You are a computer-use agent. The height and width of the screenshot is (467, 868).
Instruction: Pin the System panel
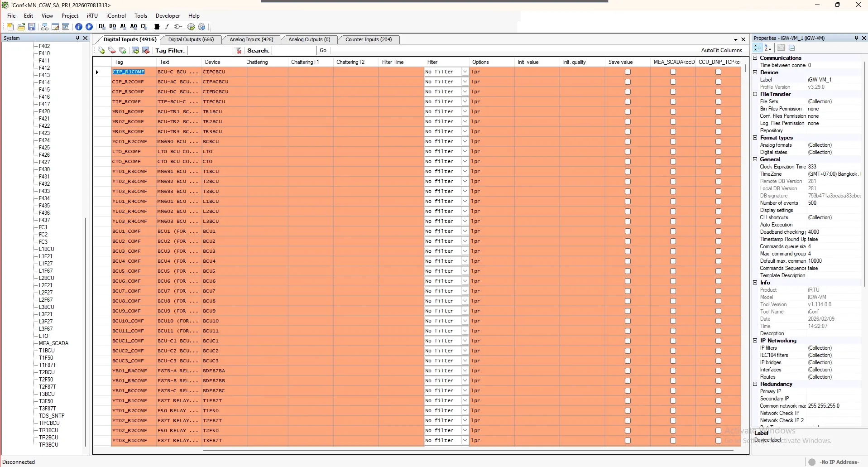77,38
